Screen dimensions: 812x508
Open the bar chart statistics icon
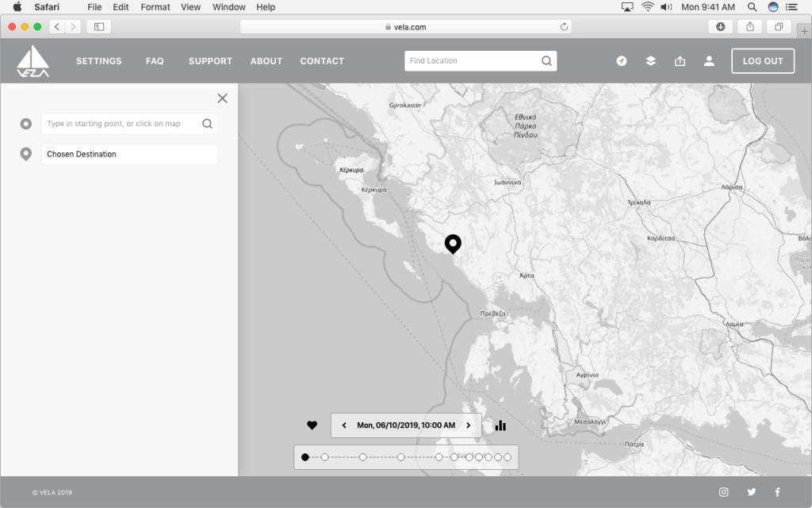(x=500, y=425)
